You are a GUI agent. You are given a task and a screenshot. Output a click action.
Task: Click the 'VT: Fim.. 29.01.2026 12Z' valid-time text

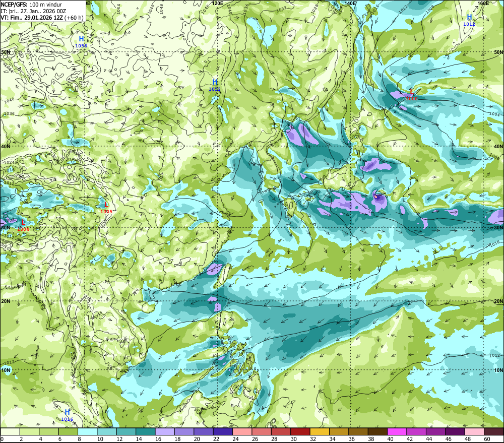click(32, 17)
